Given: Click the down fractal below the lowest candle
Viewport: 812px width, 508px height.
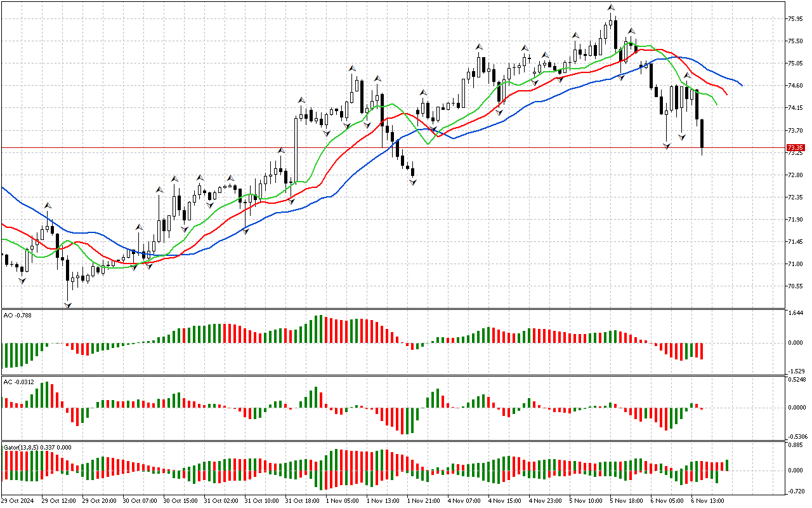Looking at the screenshot, I should (68, 305).
